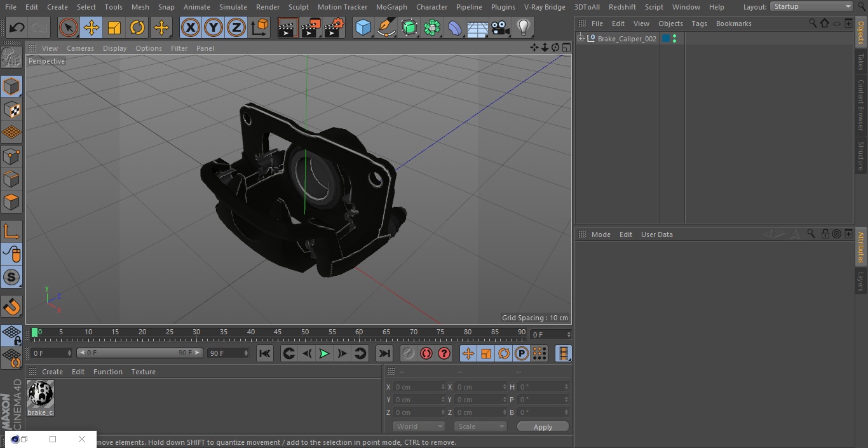Open material manager Texture menu
Screen dimensions: 868x448
point(143,372)
